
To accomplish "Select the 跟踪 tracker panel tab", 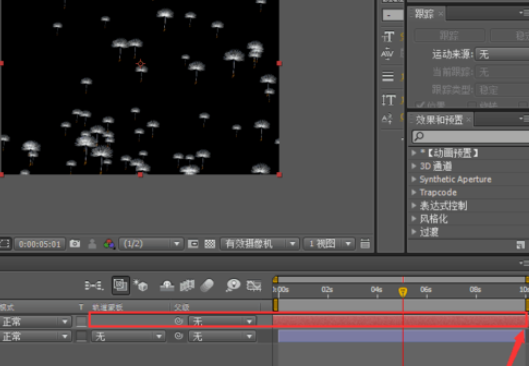I will click(x=424, y=14).
